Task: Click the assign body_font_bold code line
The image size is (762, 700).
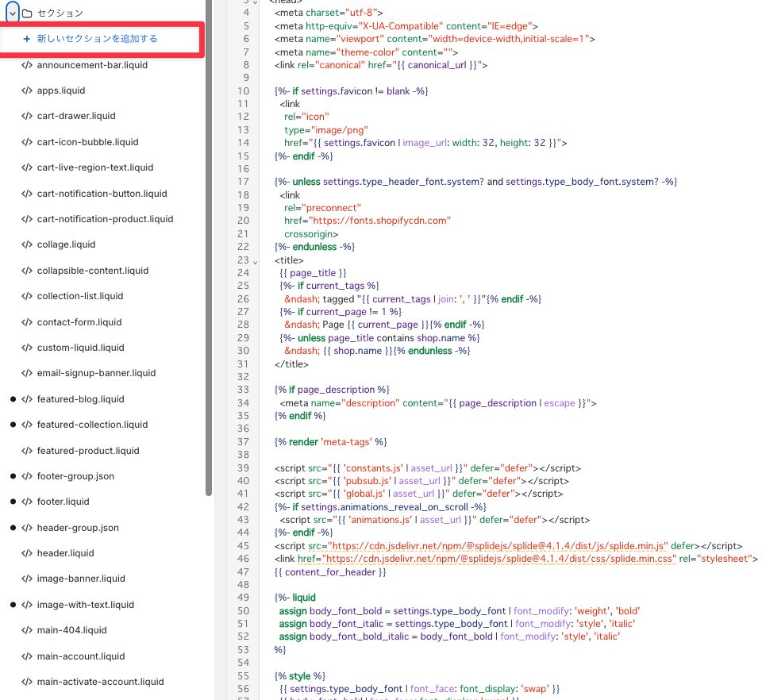Action: pos(460,610)
